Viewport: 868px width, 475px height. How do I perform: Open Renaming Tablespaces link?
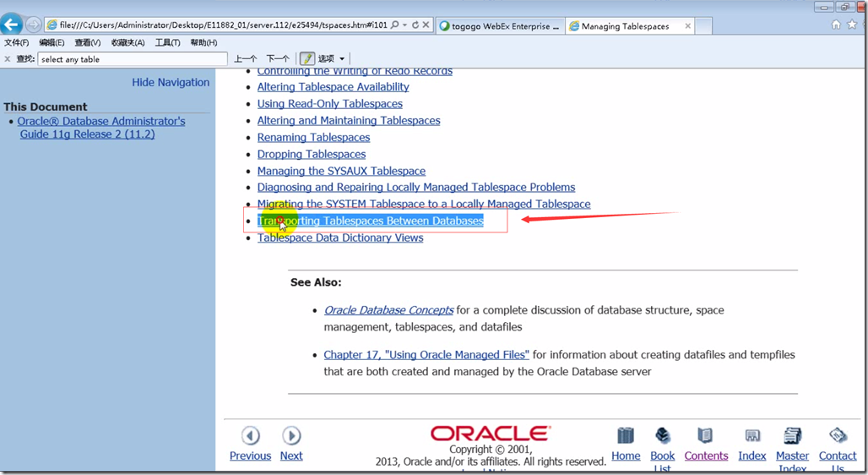(313, 138)
